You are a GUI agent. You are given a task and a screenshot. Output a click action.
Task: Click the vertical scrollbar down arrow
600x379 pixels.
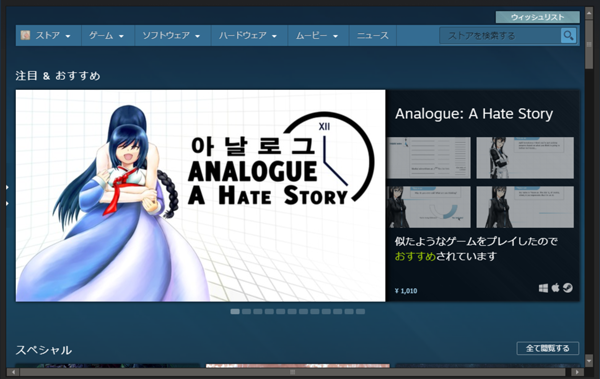pos(589,360)
